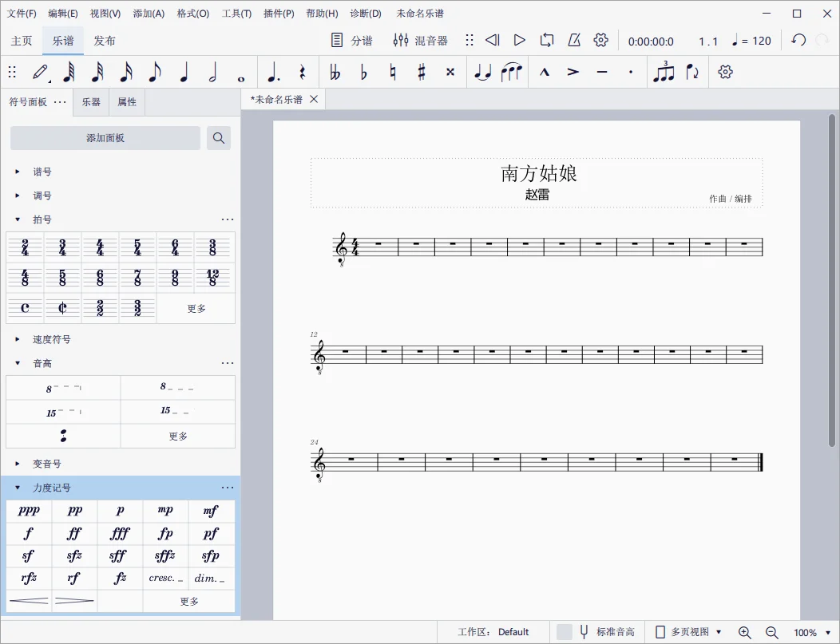Toggle the flat accidental
The image size is (840, 644).
pos(364,72)
